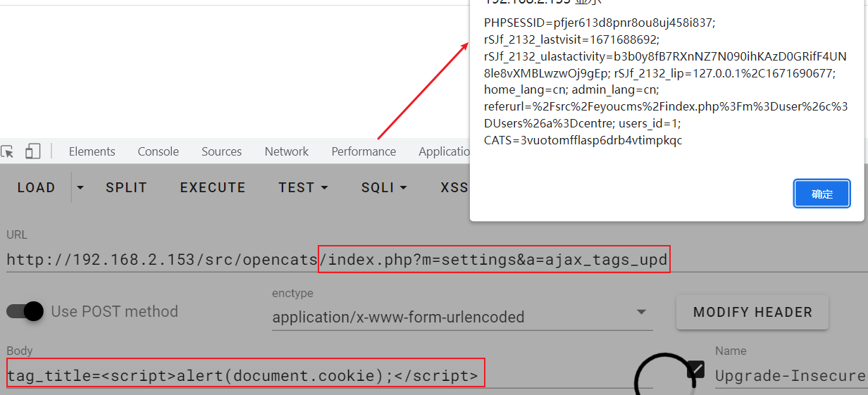
Task: Open the enctype dropdown
Action: [462, 316]
